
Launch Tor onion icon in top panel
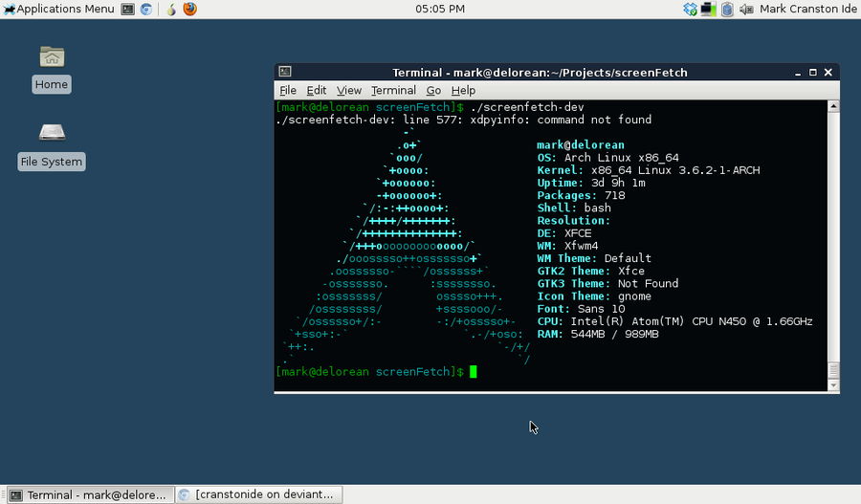[171, 9]
